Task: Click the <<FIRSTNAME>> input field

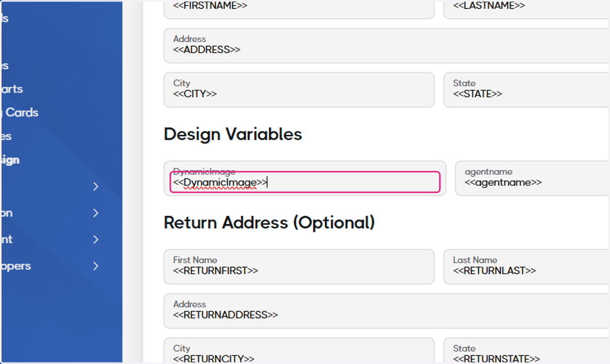Action: (x=299, y=9)
